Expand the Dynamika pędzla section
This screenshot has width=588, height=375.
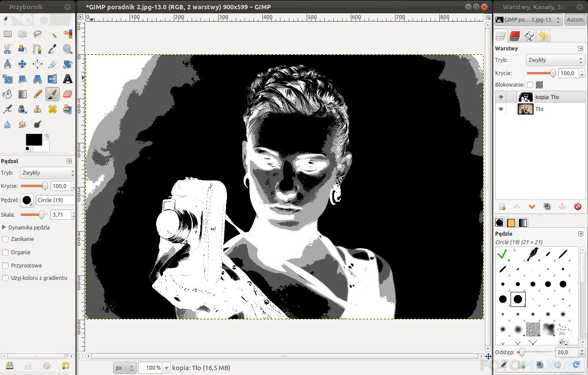click(x=4, y=227)
